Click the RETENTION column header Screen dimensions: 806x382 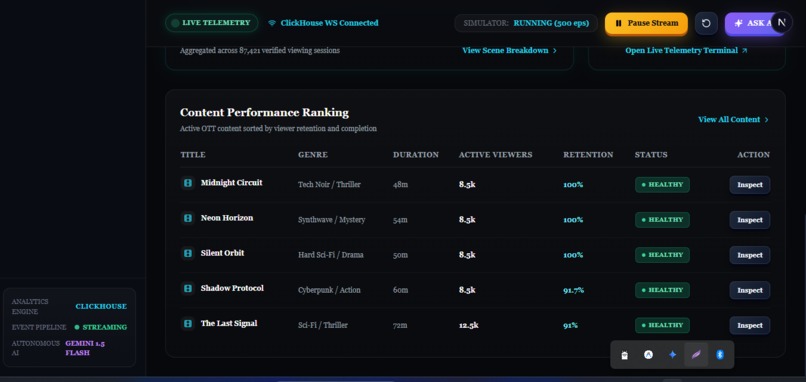(588, 155)
